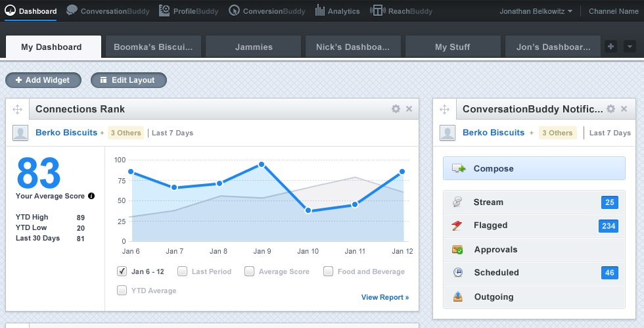The image size is (644, 328).
Task: Open the Scheduled messages row
Action: coord(534,273)
